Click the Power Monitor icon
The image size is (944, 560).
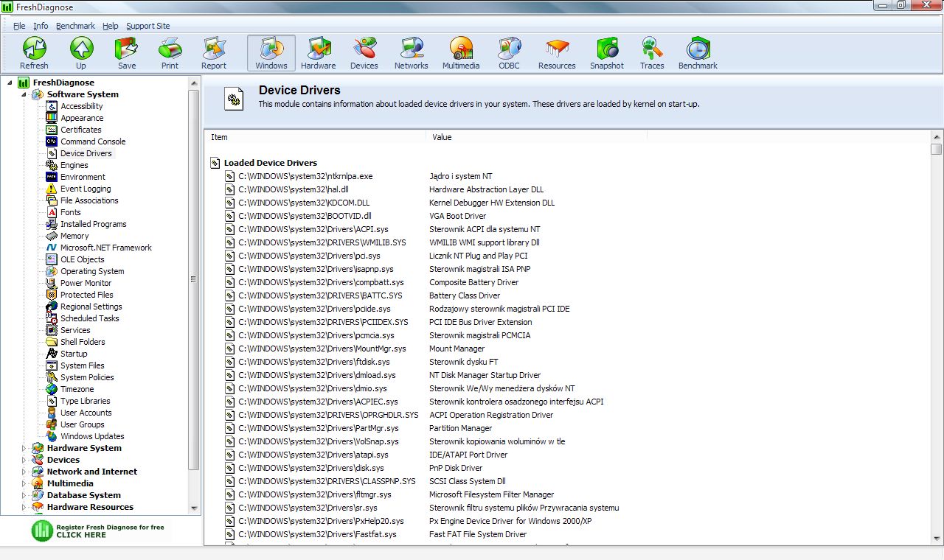52,283
